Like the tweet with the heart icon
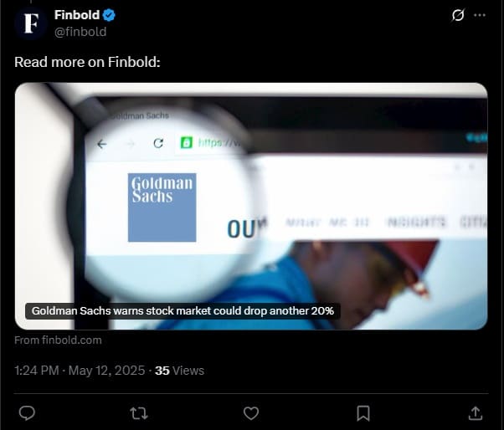504x430 pixels. [251, 413]
